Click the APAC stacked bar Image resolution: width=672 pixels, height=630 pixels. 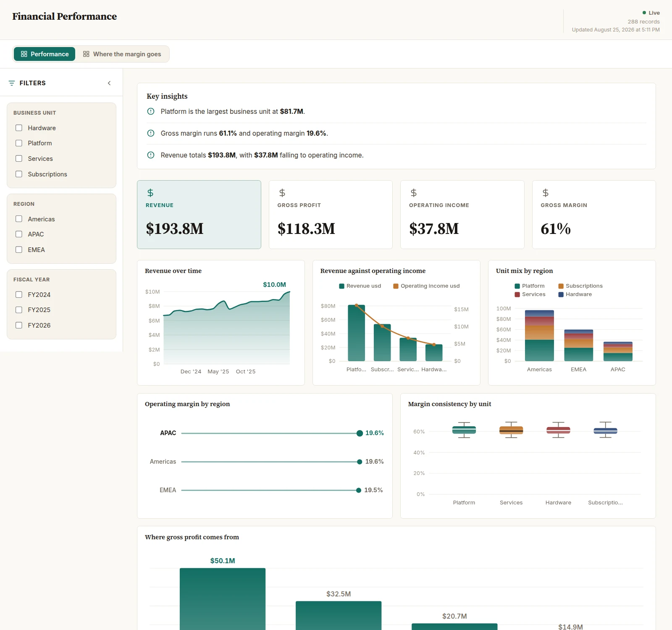tap(618, 352)
